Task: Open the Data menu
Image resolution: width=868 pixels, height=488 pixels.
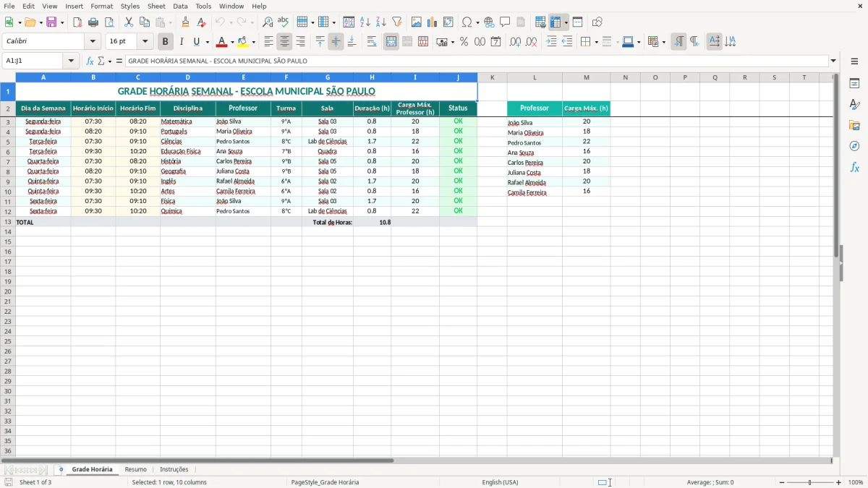Action: click(180, 6)
